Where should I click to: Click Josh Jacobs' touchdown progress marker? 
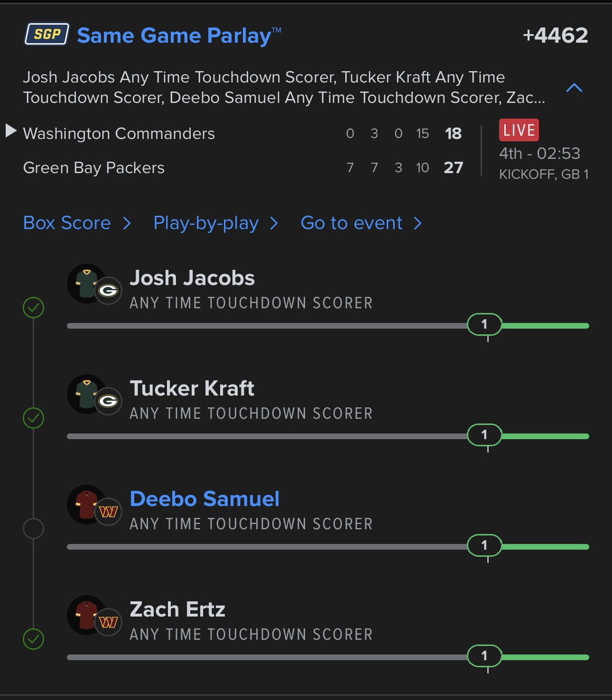coord(484,324)
